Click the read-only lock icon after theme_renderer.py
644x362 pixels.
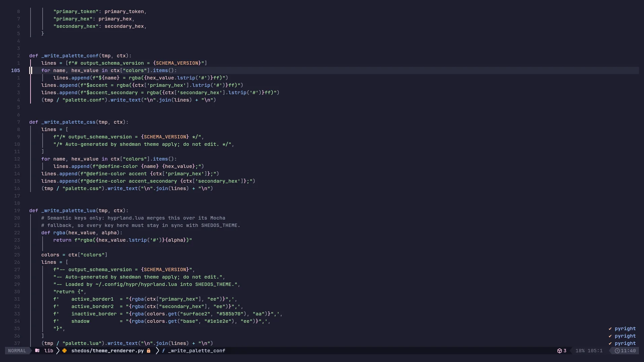tap(149, 351)
